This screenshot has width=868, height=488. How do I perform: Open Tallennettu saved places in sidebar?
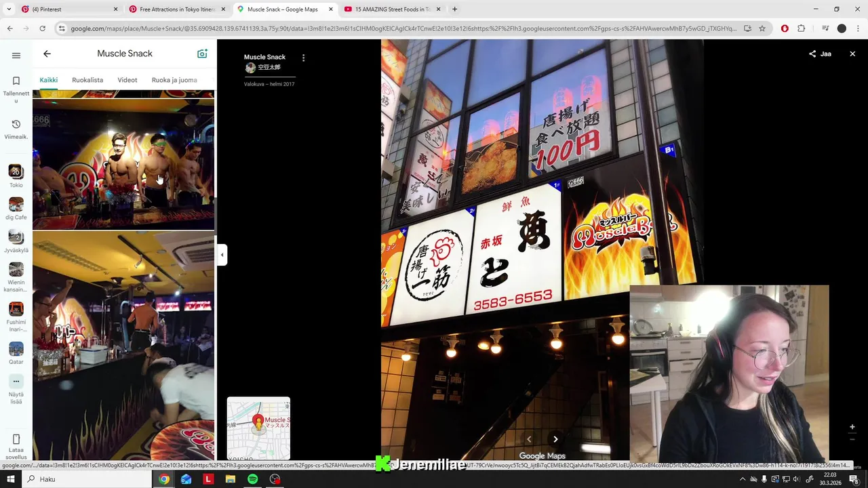pos(16,88)
